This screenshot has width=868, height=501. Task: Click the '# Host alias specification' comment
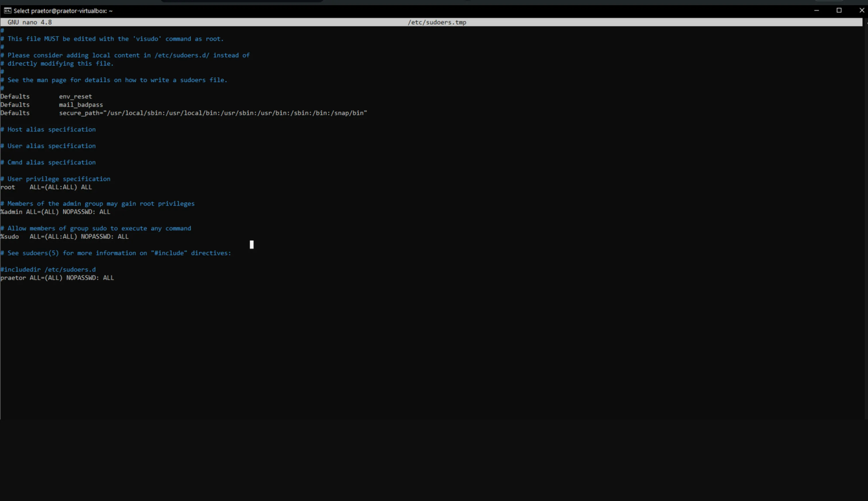(x=48, y=129)
